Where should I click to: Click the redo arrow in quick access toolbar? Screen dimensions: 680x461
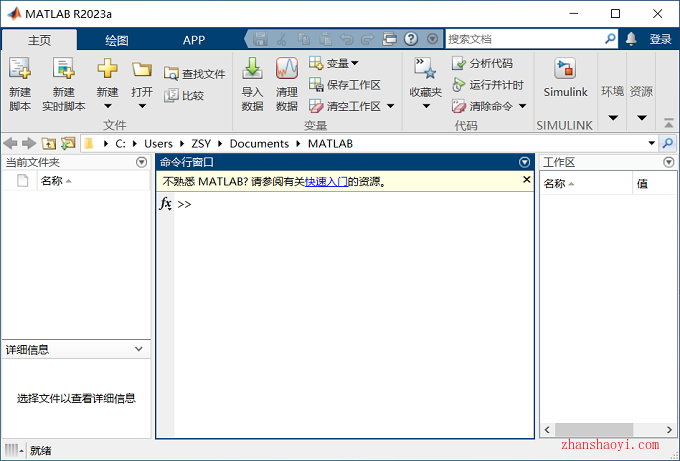pyautogui.click(x=368, y=39)
